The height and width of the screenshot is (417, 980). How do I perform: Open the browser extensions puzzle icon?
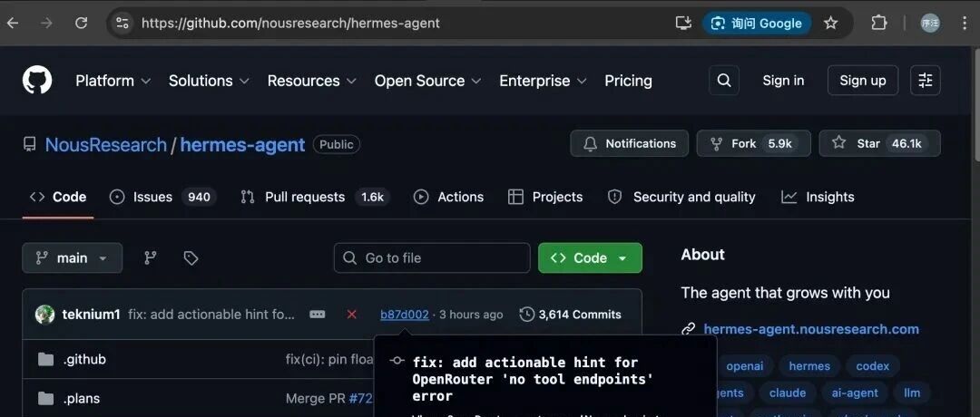click(878, 23)
